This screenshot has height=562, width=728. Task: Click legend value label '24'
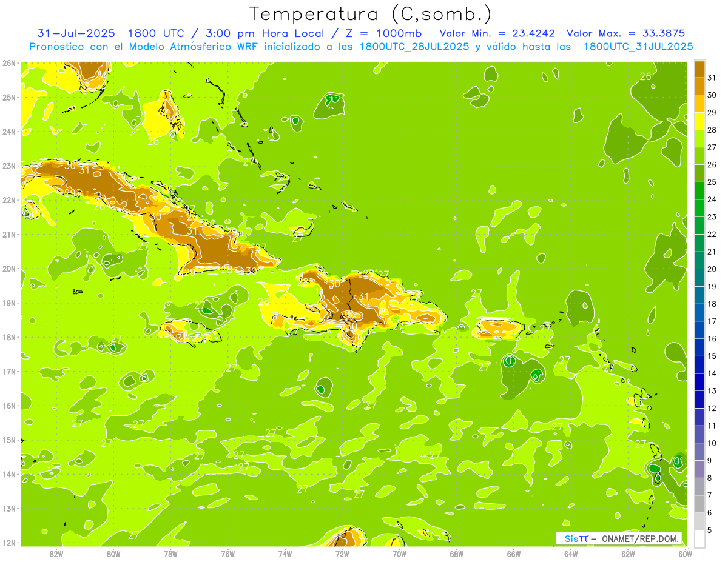pos(712,199)
